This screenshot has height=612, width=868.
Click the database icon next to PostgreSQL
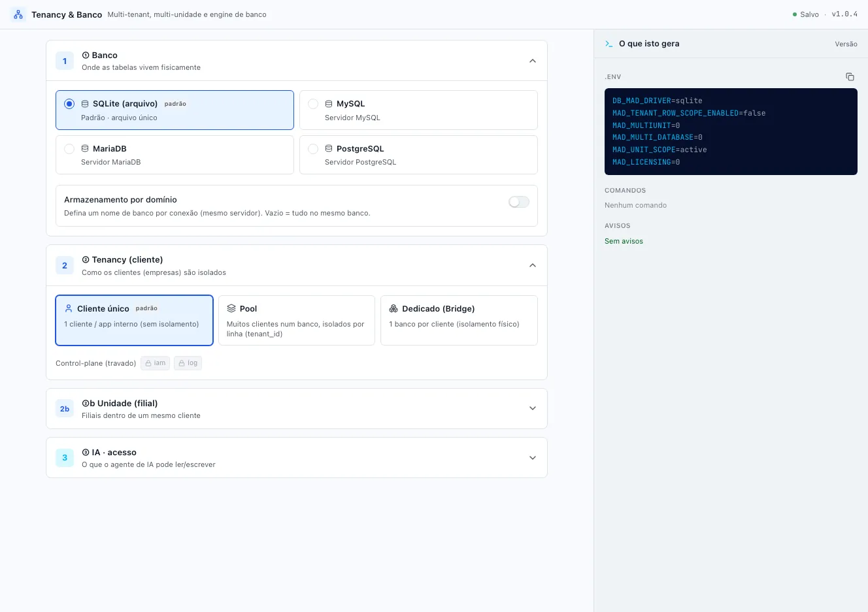pyautogui.click(x=329, y=149)
